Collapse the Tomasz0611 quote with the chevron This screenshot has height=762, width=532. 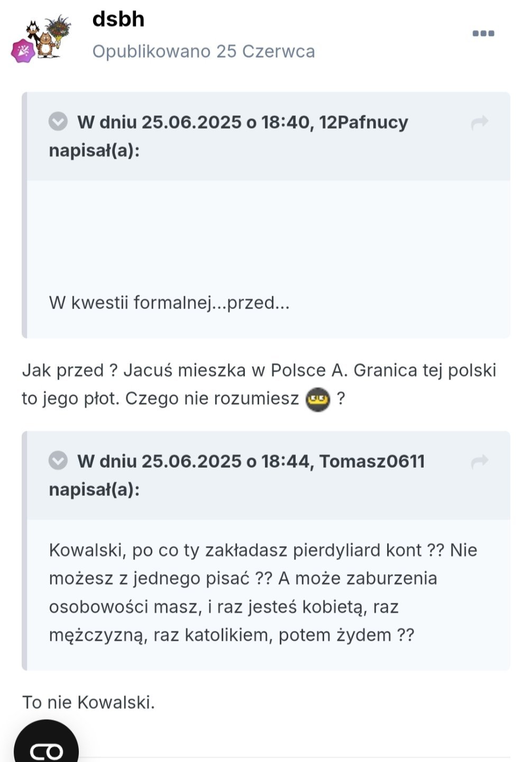(58, 460)
